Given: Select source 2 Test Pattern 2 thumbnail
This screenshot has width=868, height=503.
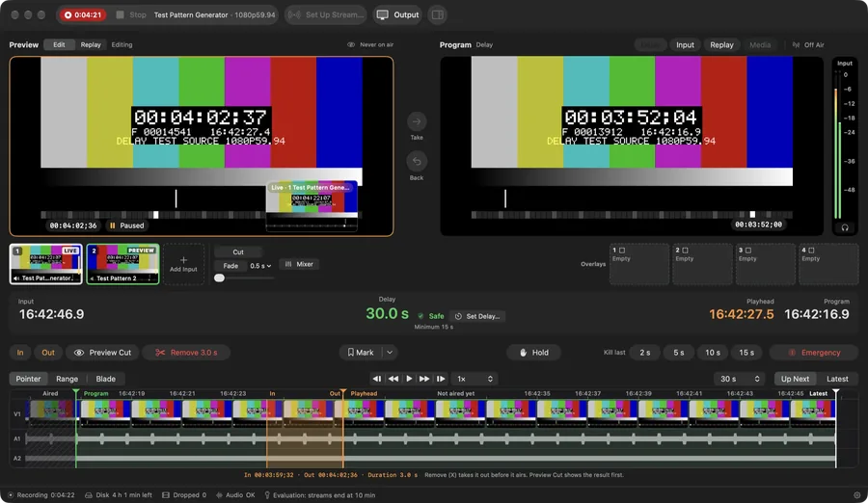Looking at the screenshot, I should point(122,264).
